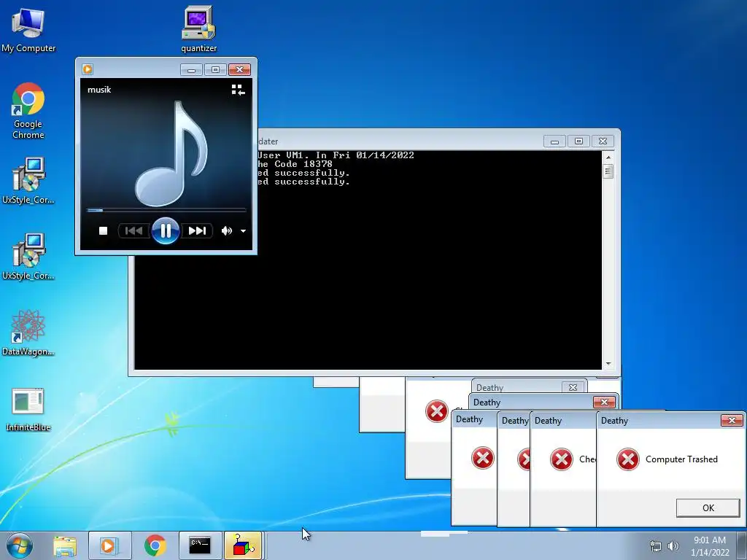
Task: Minimize the media player window
Action: pyautogui.click(x=192, y=69)
